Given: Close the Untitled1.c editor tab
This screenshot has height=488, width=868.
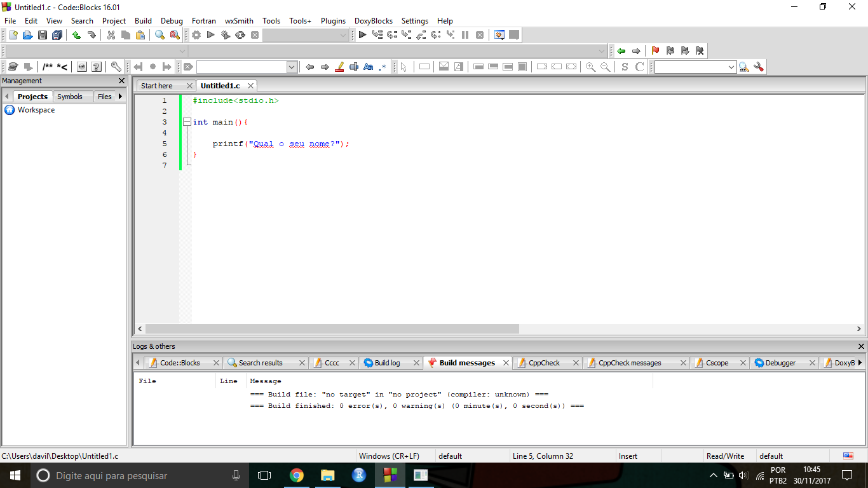Looking at the screenshot, I should 251,86.
